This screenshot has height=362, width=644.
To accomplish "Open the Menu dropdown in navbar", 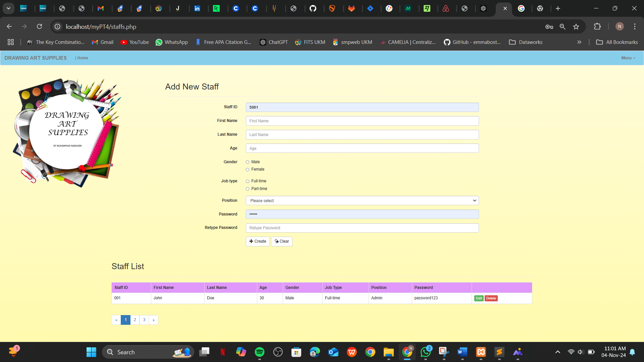I will pos(628,58).
